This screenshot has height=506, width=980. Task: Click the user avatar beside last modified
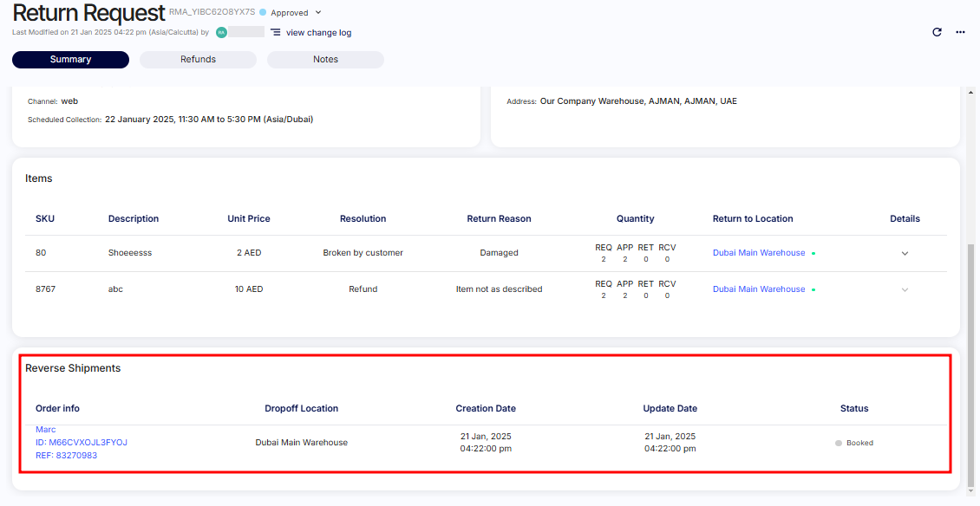point(221,32)
